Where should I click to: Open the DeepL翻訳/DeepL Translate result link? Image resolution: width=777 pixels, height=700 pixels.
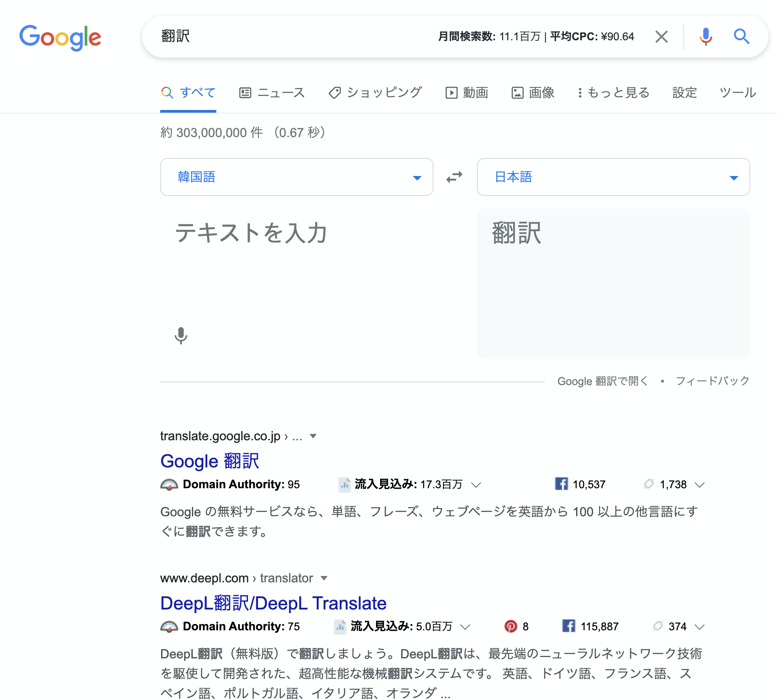point(273,603)
